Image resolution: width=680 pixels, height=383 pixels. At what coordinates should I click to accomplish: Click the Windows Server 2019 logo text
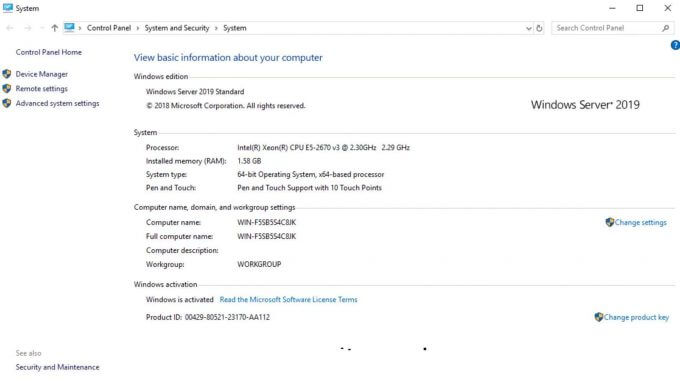(585, 105)
